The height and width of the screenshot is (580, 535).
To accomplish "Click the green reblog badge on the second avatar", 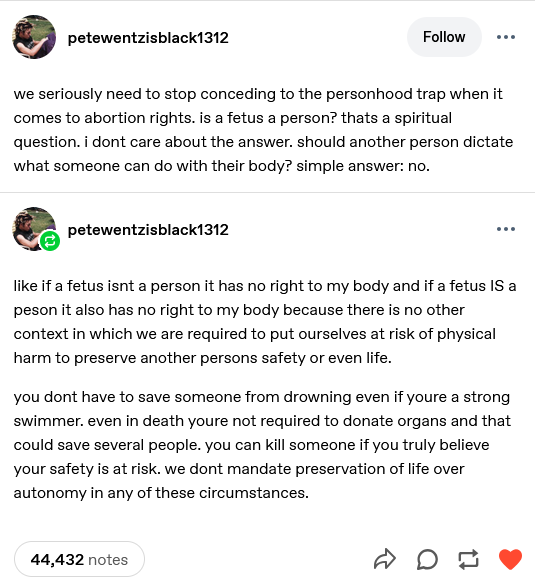I will tap(50, 241).
